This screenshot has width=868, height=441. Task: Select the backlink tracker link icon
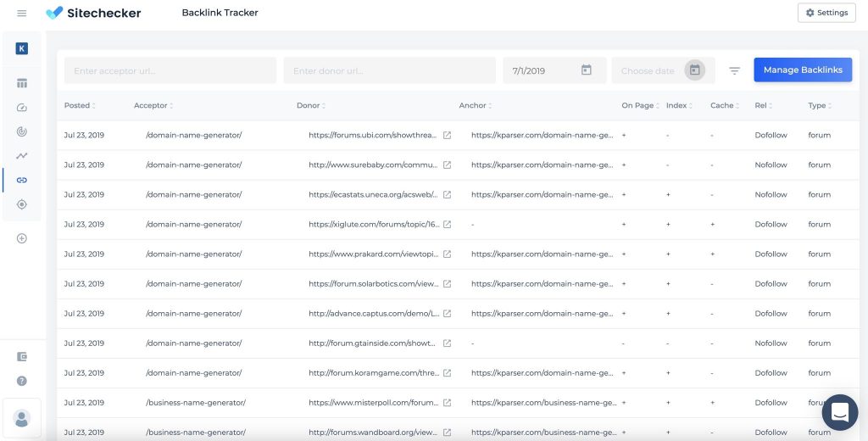[x=21, y=180]
